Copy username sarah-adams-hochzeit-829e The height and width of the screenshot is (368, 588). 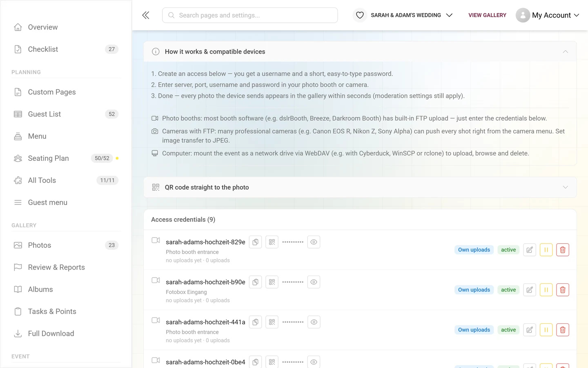coord(255,242)
